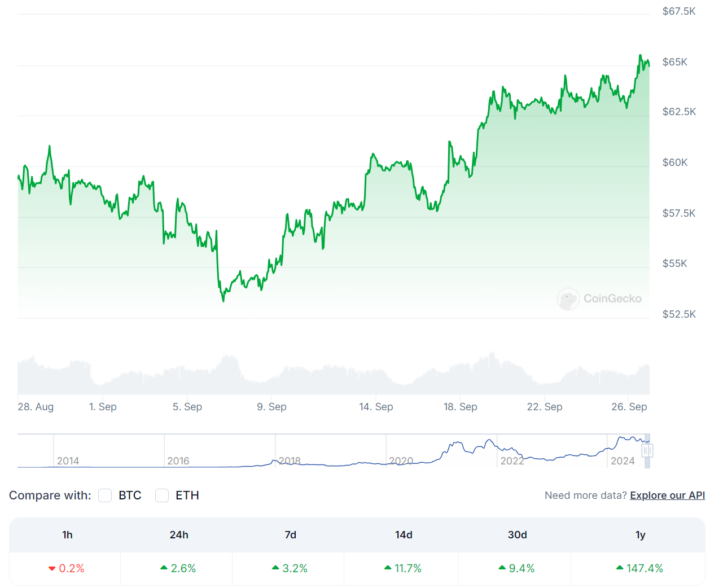
Task: Click the green up arrow beside 11.7%
Action: pos(388,568)
